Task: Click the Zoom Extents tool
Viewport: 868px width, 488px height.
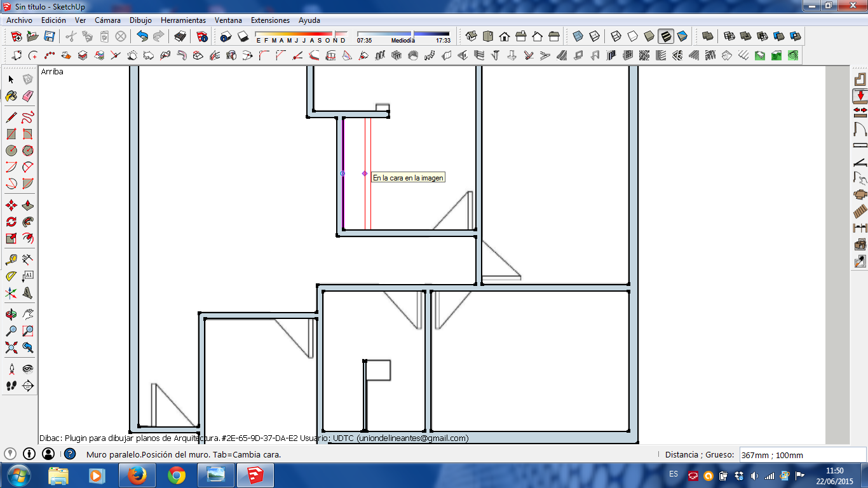Action: pyautogui.click(x=11, y=348)
